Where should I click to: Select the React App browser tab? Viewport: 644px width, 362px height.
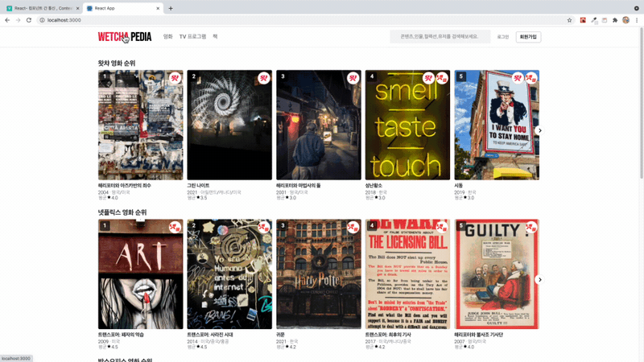(122, 8)
